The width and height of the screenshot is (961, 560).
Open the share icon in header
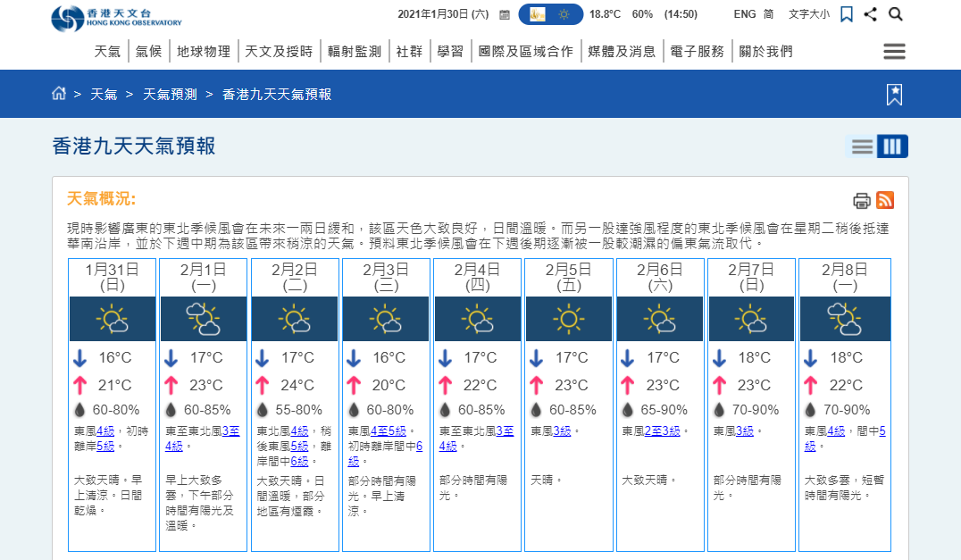pos(871,14)
